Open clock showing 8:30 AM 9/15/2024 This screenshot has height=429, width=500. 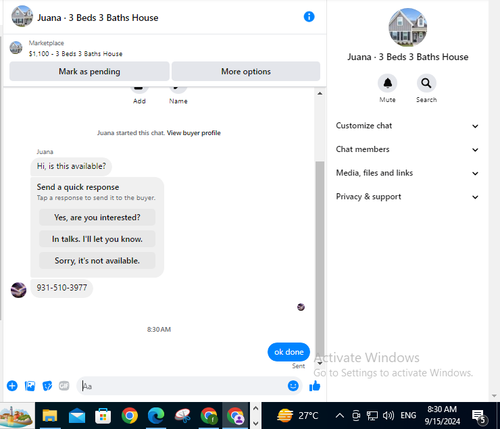442,415
